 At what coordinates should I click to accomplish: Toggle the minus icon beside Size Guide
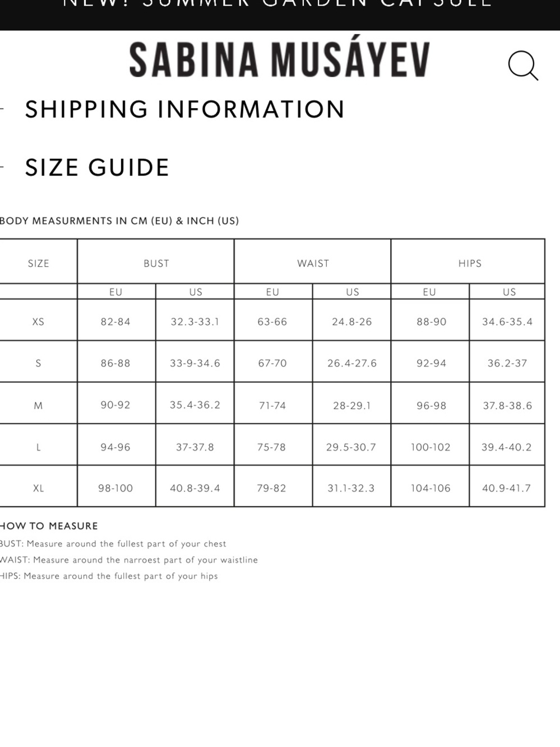point(2,167)
